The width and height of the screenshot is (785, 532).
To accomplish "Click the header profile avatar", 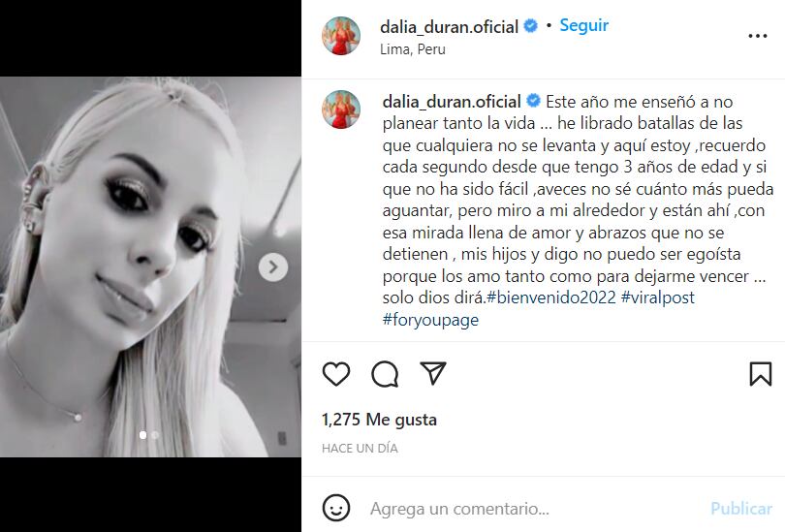I will (341, 36).
